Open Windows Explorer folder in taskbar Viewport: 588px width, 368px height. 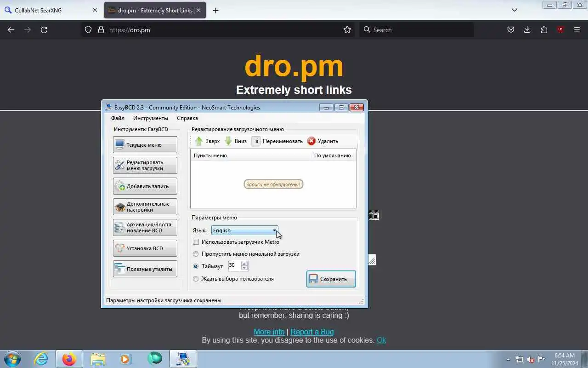tap(97, 359)
